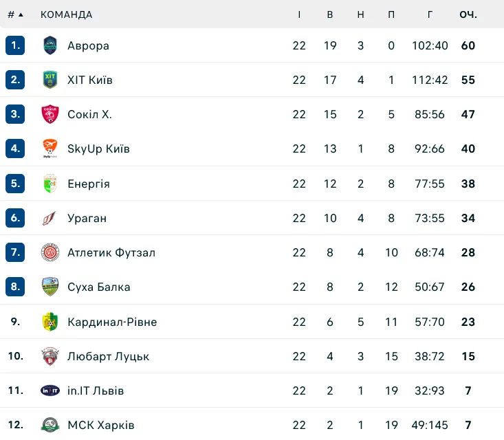The image size is (504, 440).
Task: Click the КОМАНДА column header
Action: [x=66, y=14]
